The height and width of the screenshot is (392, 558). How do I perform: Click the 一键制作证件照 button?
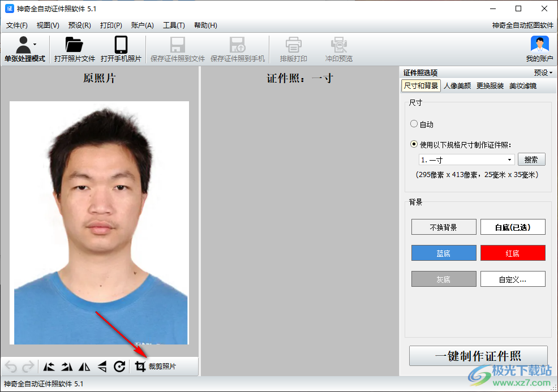[x=478, y=356]
